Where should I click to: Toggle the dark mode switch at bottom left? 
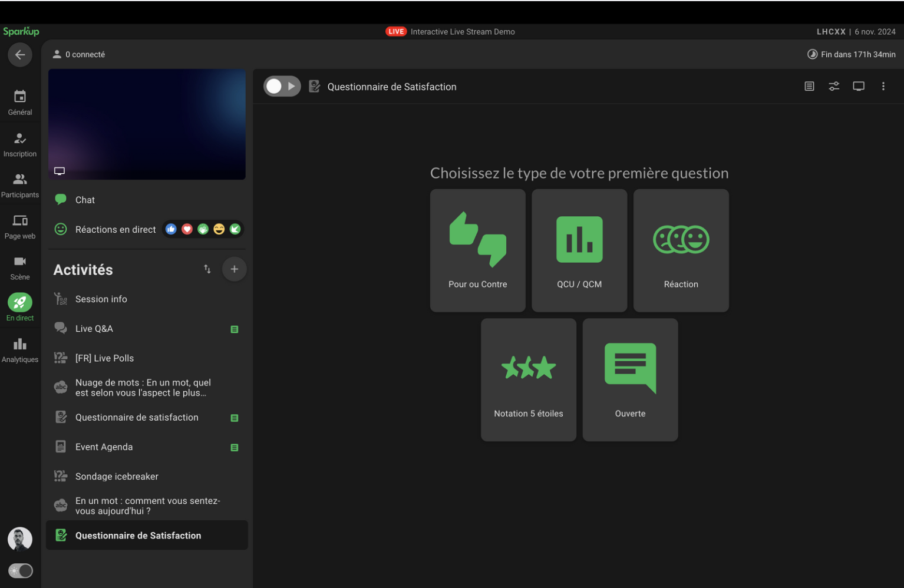(21, 570)
